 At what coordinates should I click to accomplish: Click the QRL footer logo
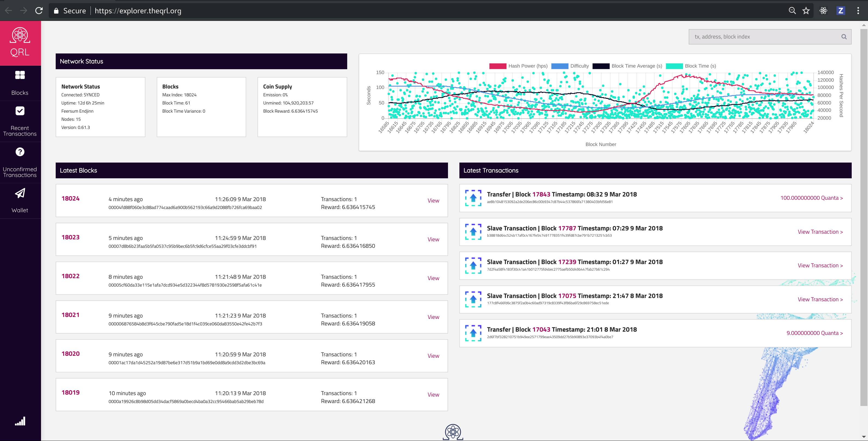coord(453,432)
